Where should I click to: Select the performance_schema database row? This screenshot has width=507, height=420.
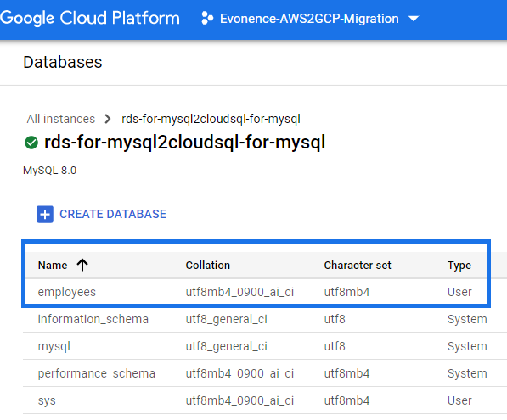(256, 373)
